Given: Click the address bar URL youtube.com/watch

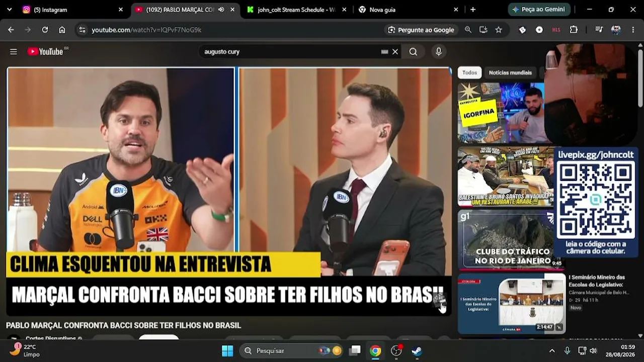Looking at the screenshot, I should [146, 30].
